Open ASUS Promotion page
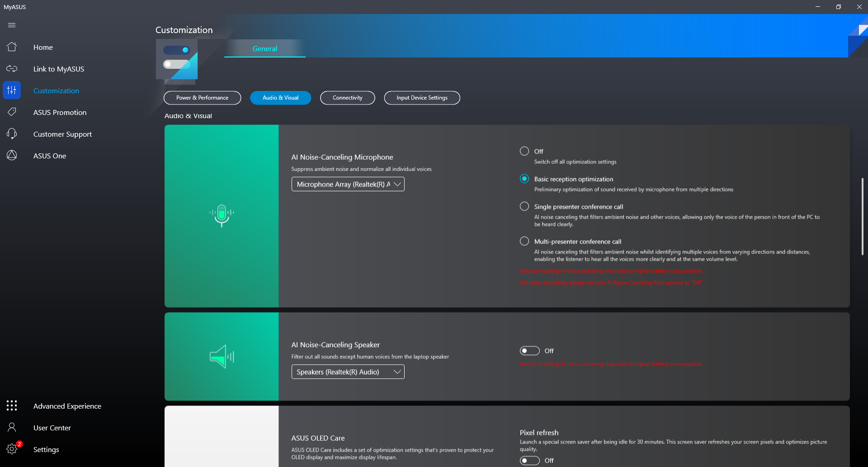This screenshot has width=868, height=467. point(60,112)
